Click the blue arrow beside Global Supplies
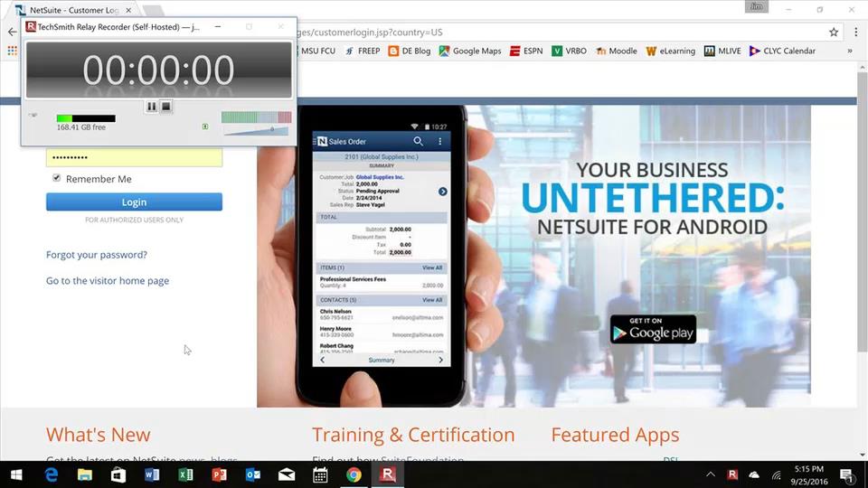 click(443, 192)
